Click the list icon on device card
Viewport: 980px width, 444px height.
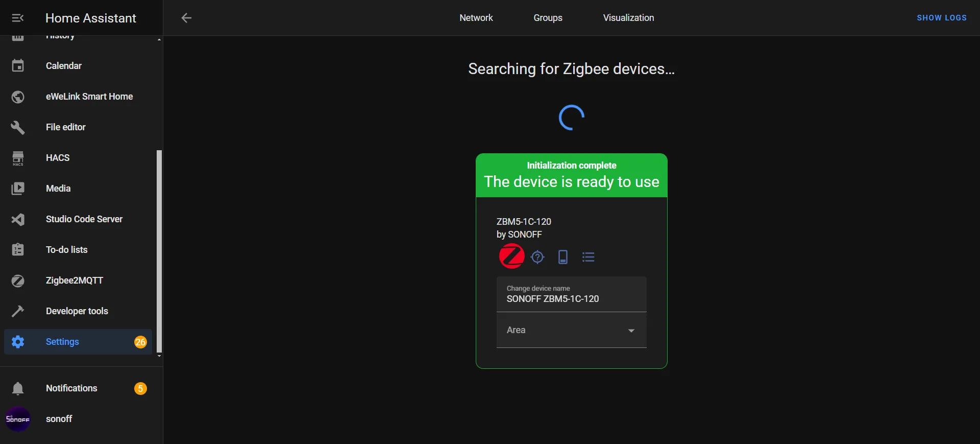(589, 257)
